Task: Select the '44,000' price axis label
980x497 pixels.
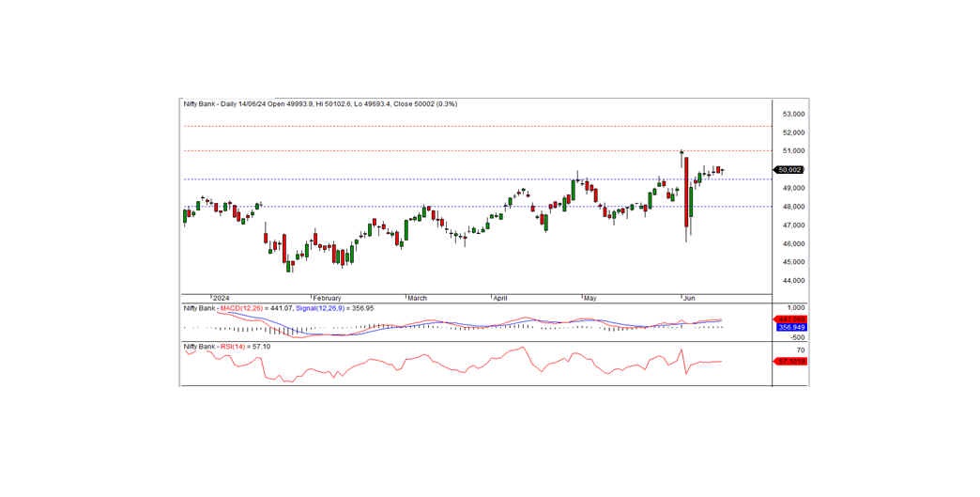Action: point(793,281)
